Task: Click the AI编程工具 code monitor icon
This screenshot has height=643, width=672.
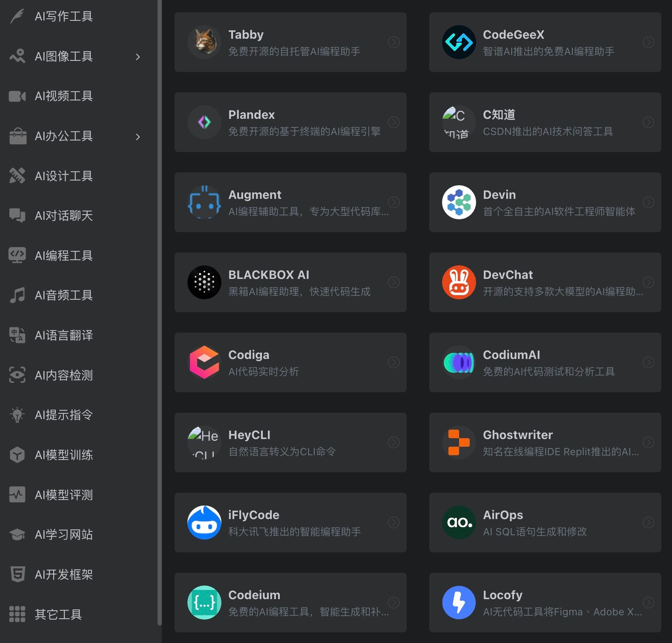Action: point(17,255)
